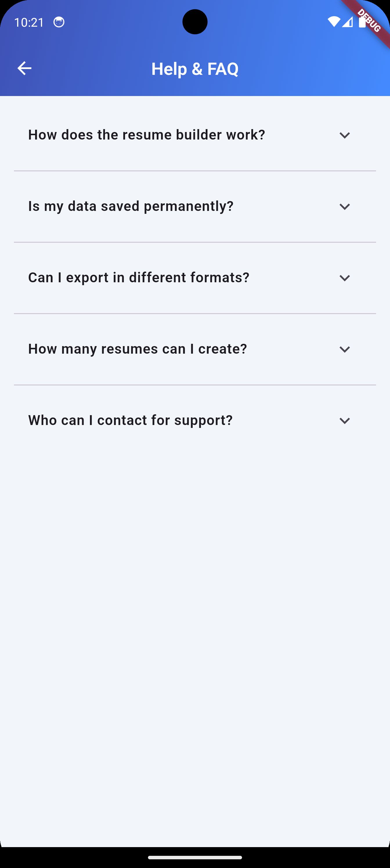
Task: Click chevron for contact support question
Action: point(344,421)
